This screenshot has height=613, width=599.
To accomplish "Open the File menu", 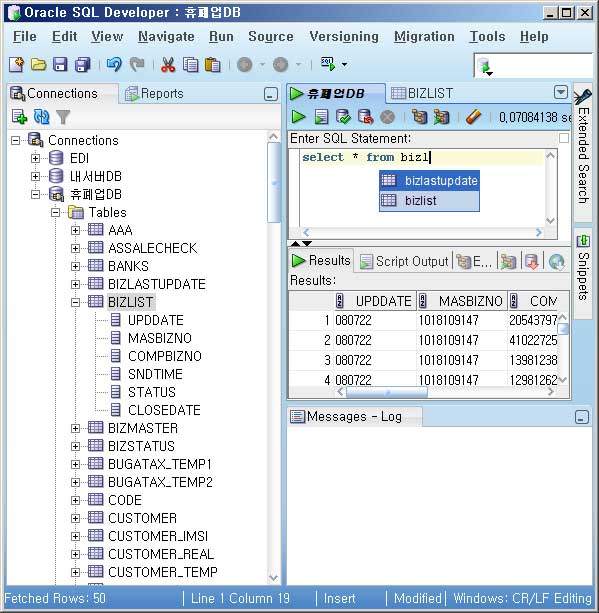I will 25,36.
